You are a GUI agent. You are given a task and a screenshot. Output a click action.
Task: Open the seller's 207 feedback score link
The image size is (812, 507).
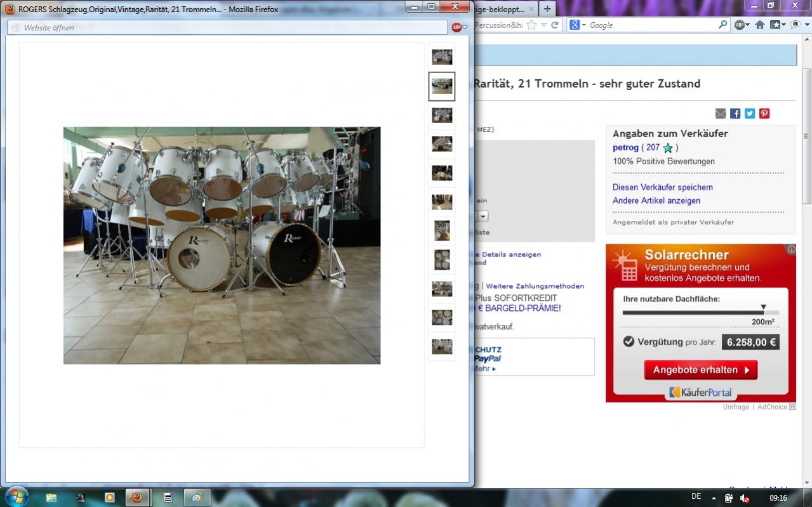click(653, 148)
